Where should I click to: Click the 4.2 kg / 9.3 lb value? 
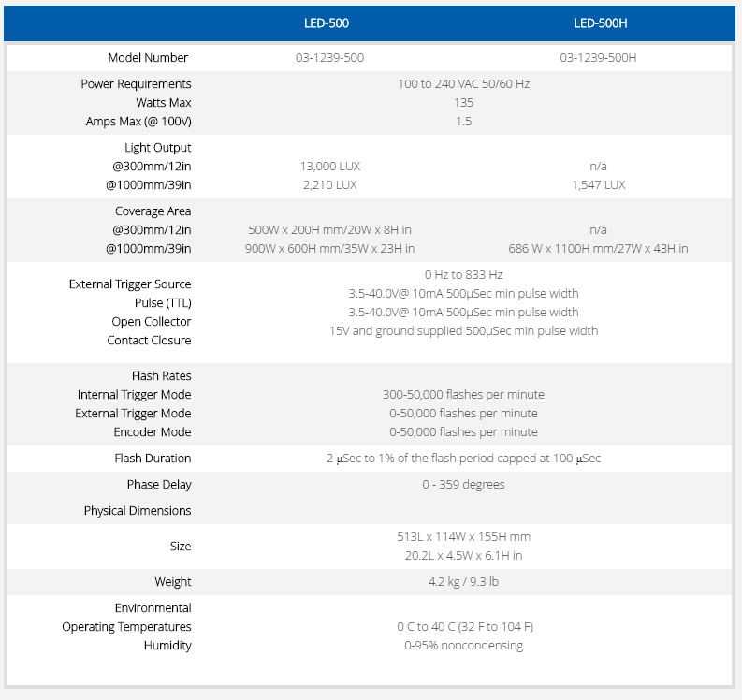464,582
